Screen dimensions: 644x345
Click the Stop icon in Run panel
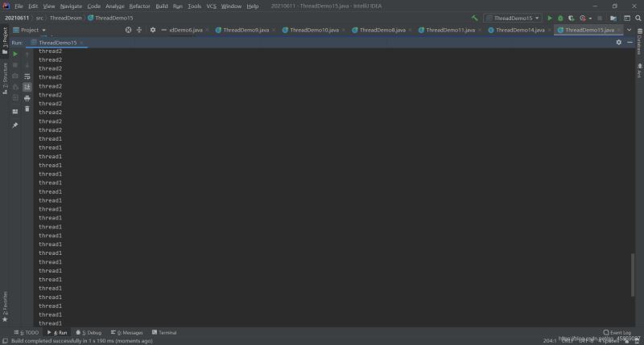pos(15,65)
